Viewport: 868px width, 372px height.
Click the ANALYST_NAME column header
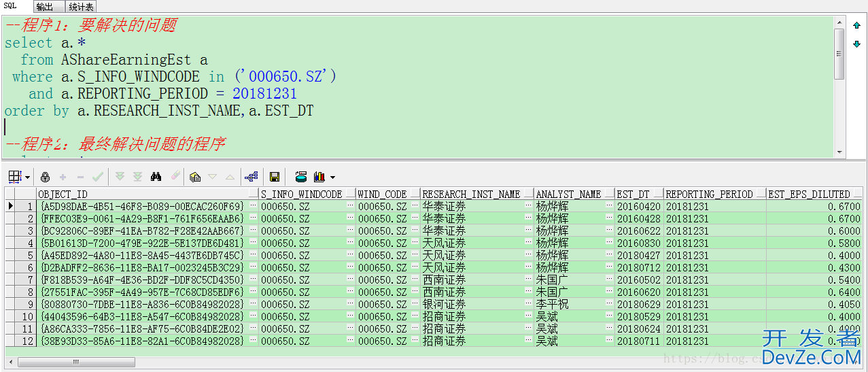tap(574, 194)
